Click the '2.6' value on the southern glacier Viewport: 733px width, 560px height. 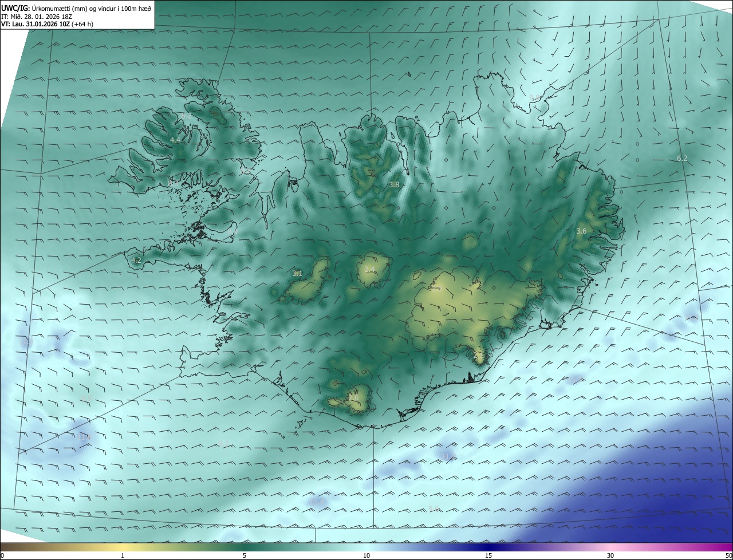pyautogui.click(x=353, y=397)
